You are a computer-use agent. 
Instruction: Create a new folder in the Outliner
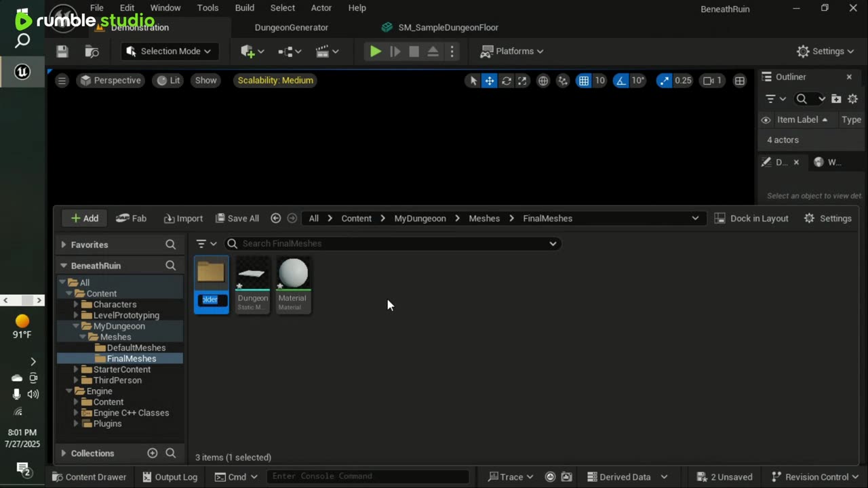tap(836, 99)
